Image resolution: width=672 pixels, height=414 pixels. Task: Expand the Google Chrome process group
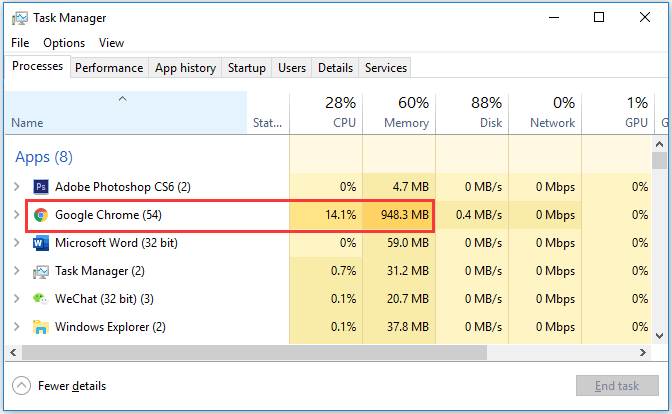tap(17, 214)
